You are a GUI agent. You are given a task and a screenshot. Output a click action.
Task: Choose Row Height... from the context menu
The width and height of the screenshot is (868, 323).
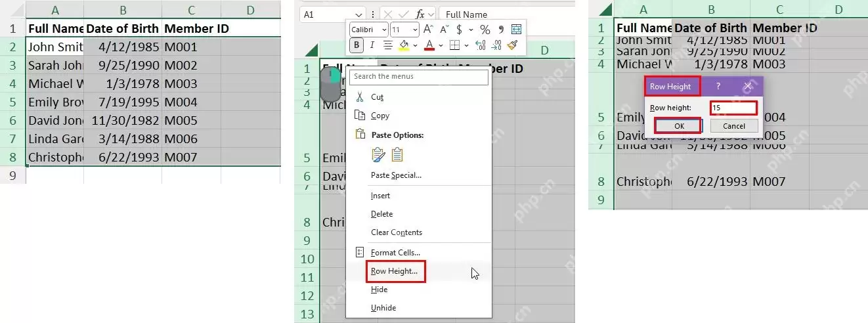coord(395,271)
